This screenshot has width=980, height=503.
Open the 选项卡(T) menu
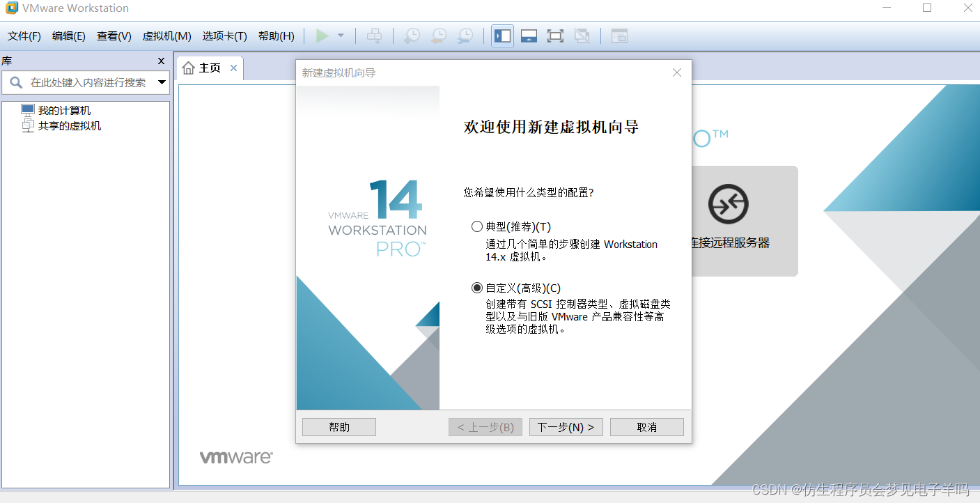(225, 36)
